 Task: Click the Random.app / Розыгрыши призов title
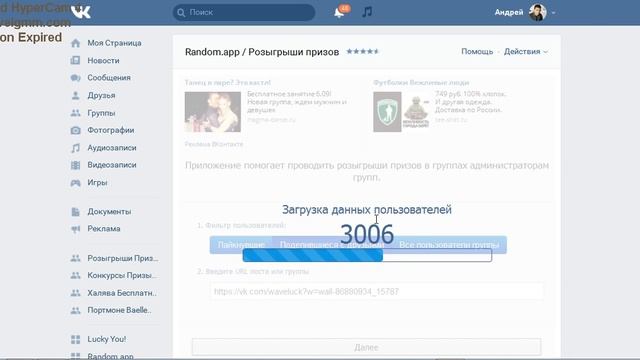(262, 52)
